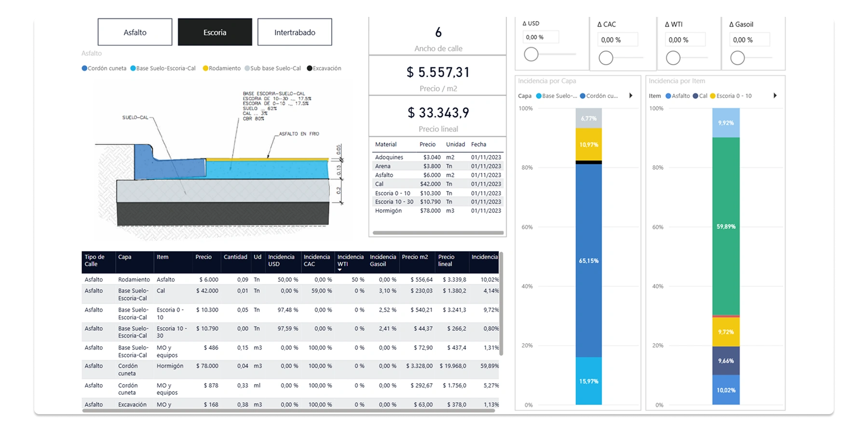Viewport: 868px width, 431px height.
Task: Select the Asfalto street type button
Action: (135, 32)
